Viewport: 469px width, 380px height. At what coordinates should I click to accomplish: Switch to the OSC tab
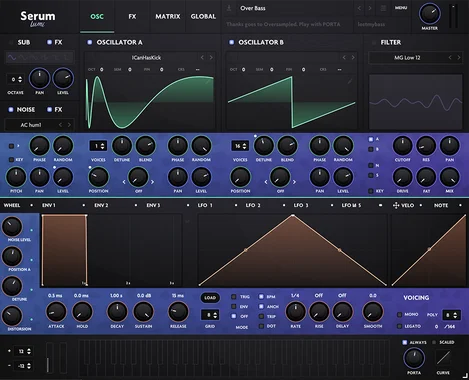click(x=97, y=16)
